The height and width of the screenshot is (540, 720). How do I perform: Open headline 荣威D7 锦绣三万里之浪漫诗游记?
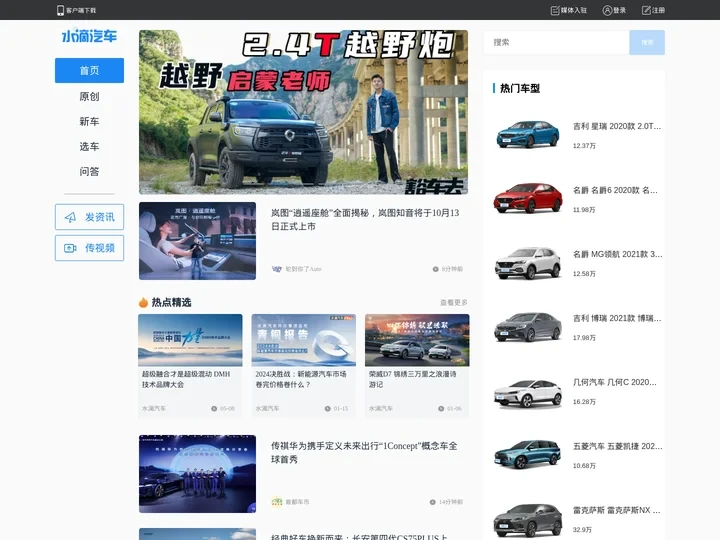412,379
